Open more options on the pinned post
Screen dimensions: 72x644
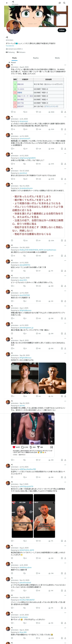pos(65,65)
